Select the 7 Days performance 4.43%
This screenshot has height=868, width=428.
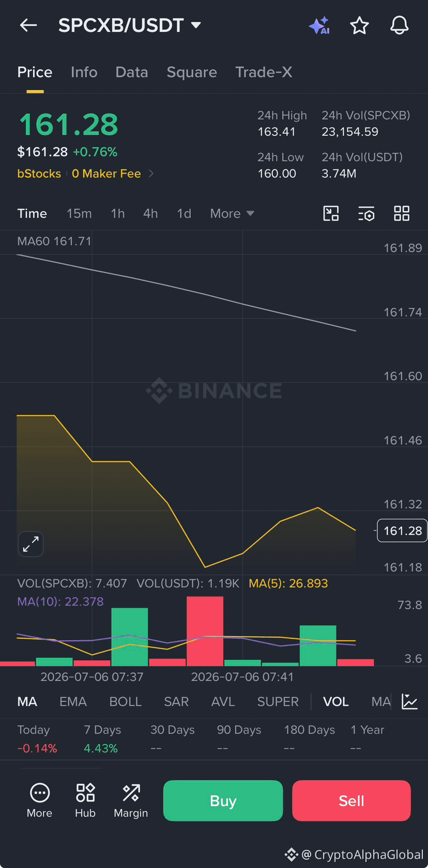pos(101,748)
